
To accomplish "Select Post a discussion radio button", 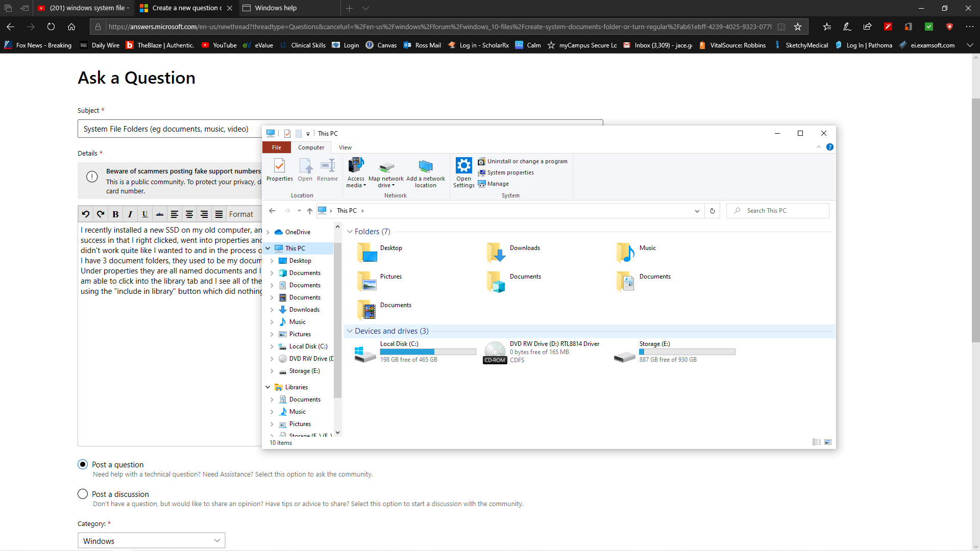I will point(83,494).
